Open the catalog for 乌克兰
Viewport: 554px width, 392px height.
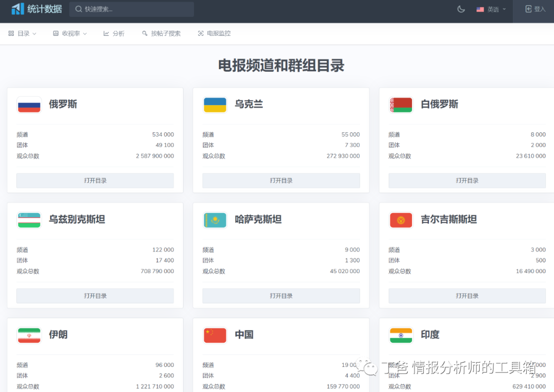click(281, 181)
